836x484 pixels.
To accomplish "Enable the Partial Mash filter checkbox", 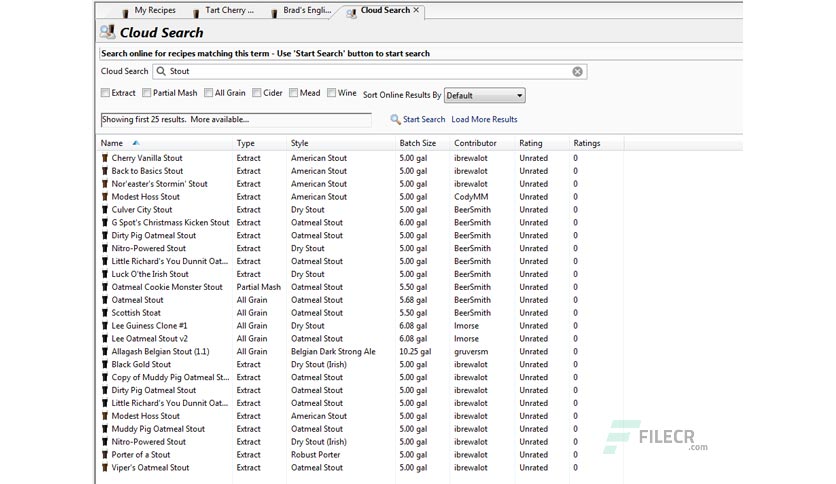I will pyautogui.click(x=147, y=93).
